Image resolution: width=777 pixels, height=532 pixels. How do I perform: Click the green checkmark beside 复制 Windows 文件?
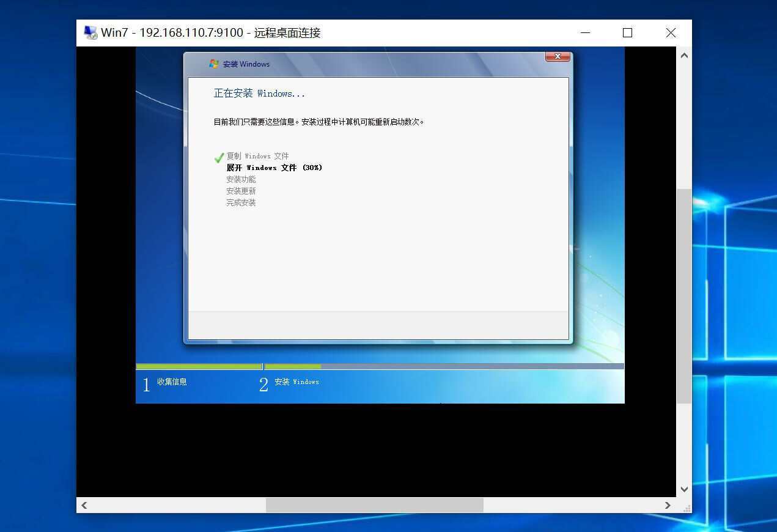pos(219,158)
